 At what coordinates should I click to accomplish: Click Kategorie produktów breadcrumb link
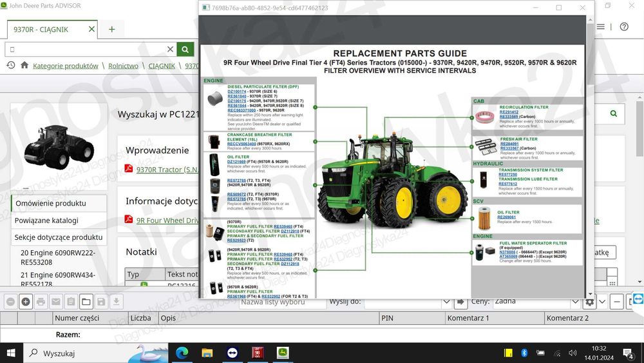click(x=65, y=66)
